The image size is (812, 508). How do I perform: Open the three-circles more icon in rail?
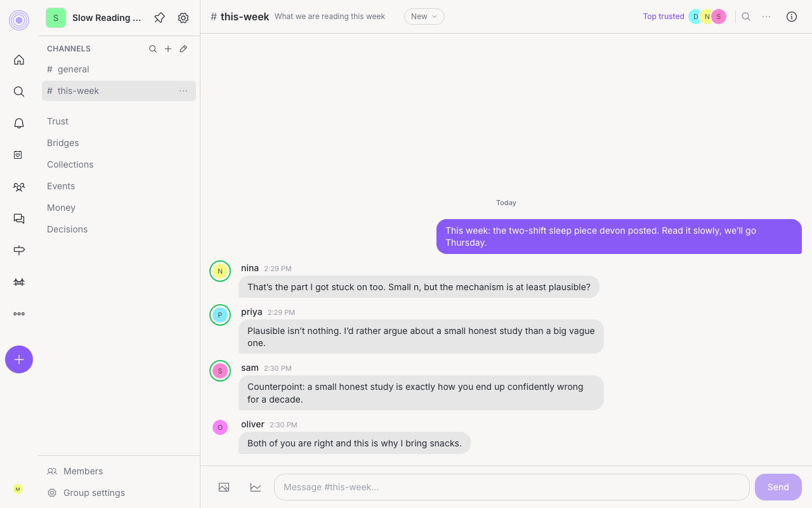(x=19, y=314)
